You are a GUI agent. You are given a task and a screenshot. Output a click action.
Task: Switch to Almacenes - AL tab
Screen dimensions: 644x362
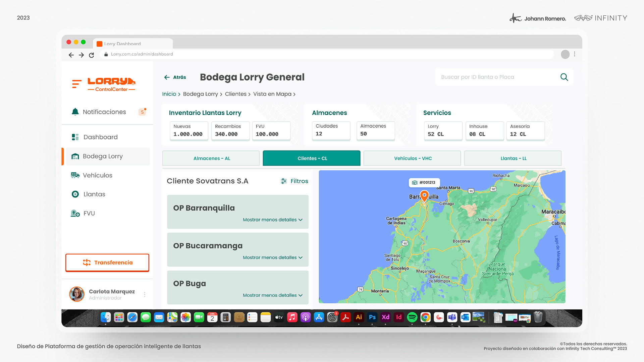pos(211,158)
